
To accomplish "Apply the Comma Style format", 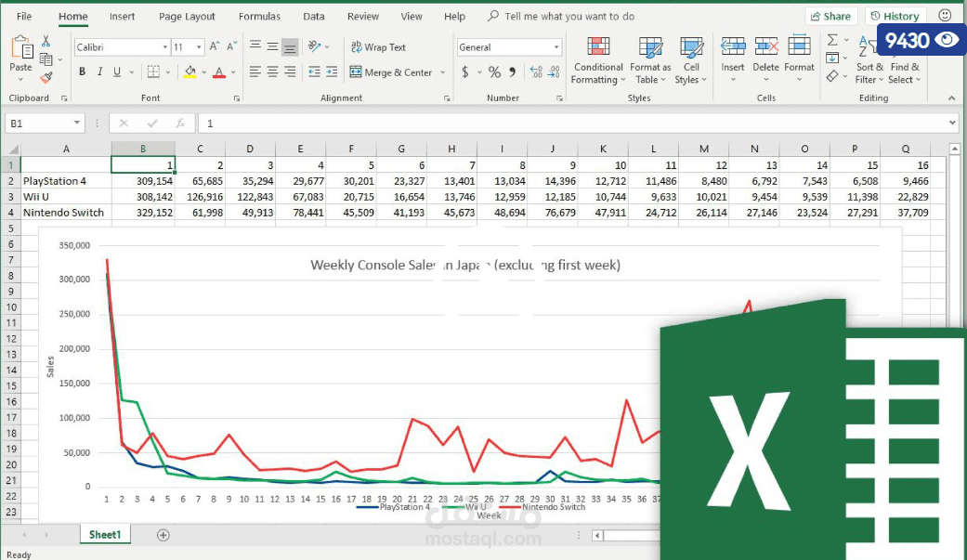I will [513, 72].
